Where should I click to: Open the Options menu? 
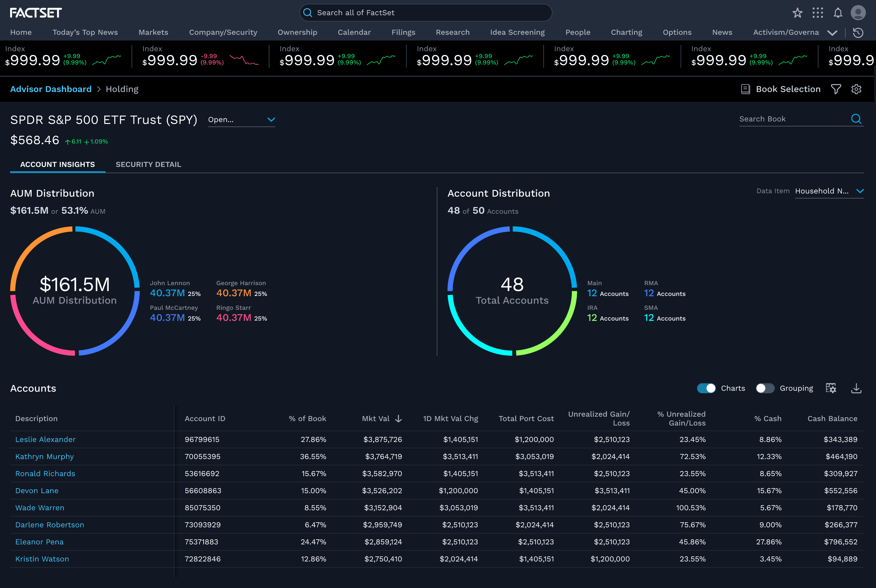click(x=677, y=32)
